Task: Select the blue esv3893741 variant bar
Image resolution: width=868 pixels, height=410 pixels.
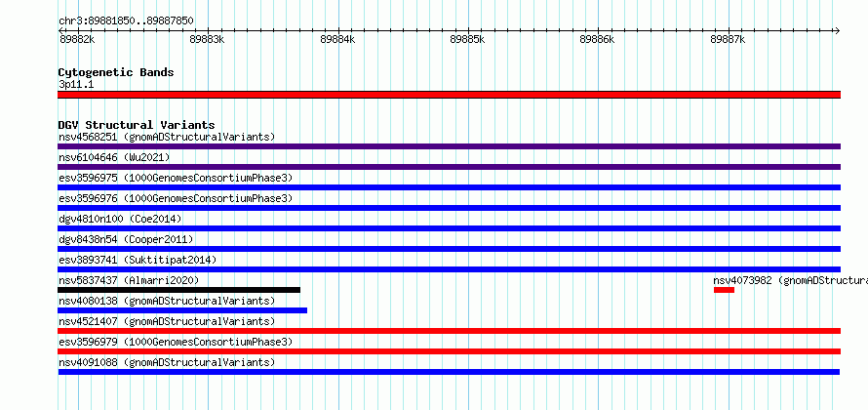Action: pos(449,269)
